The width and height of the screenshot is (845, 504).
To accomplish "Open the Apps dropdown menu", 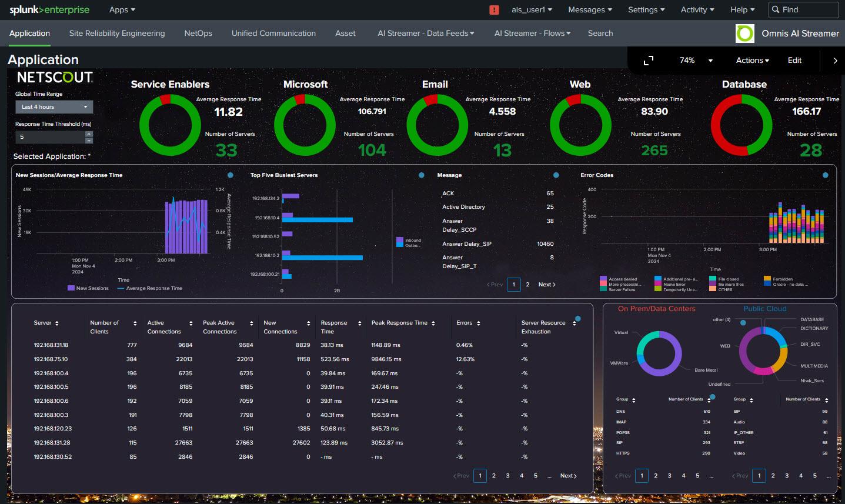I will pos(122,10).
